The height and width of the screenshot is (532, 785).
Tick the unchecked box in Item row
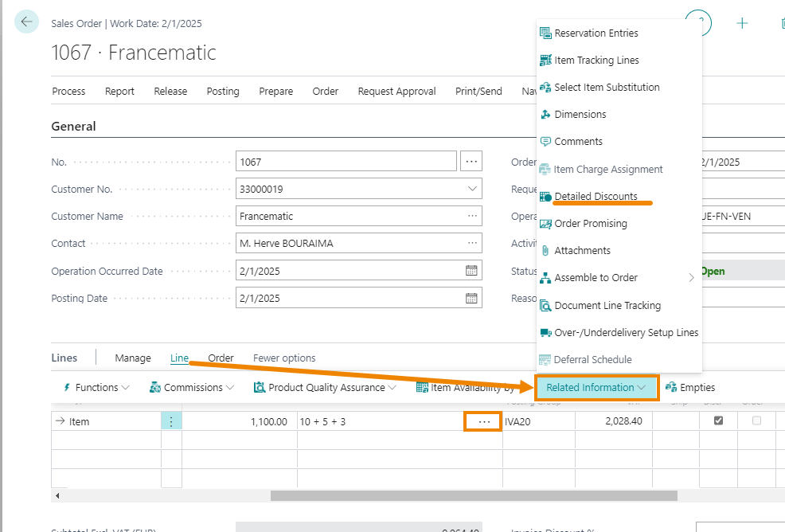[x=756, y=421]
